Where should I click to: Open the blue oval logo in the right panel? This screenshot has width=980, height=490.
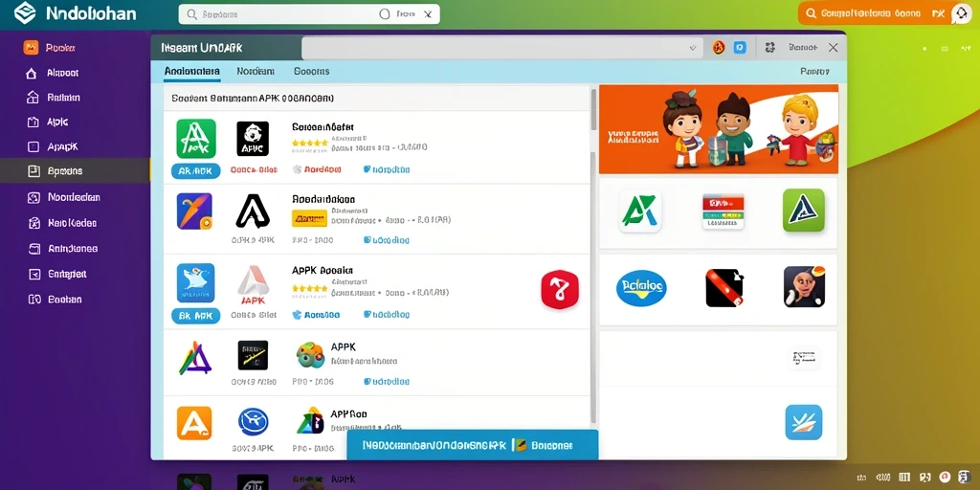tap(641, 288)
